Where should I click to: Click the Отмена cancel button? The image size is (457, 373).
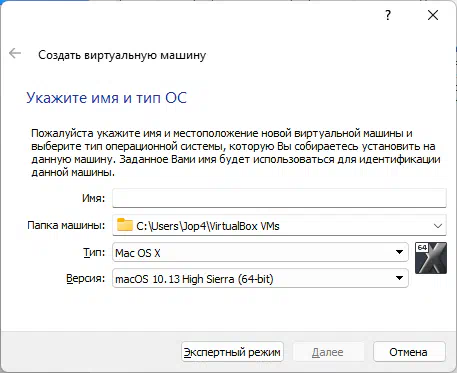pos(409,352)
